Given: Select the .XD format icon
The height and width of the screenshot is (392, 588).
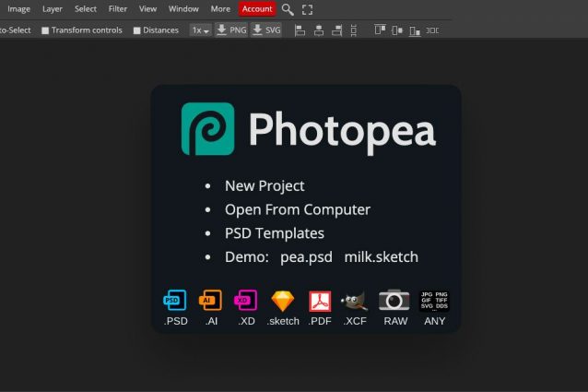Looking at the screenshot, I should 246,300.
